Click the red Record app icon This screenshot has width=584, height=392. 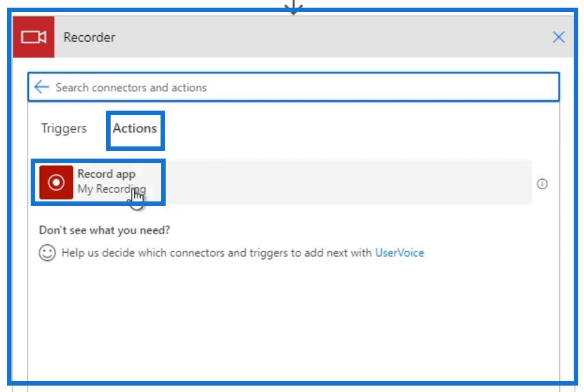[x=56, y=182]
